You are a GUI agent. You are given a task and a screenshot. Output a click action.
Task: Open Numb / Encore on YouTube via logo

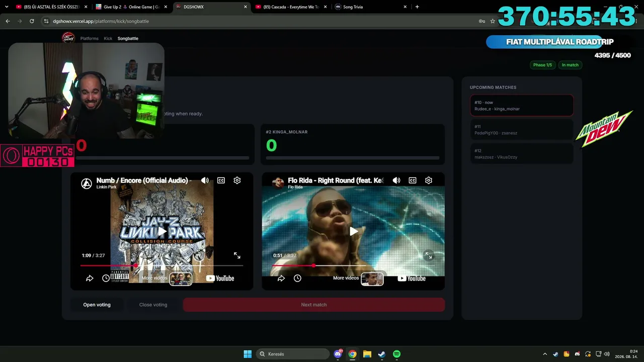click(x=220, y=279)
